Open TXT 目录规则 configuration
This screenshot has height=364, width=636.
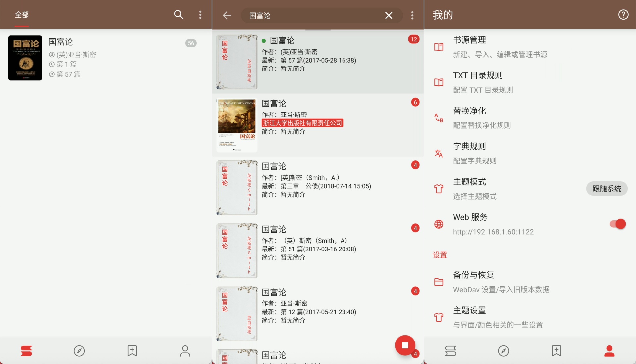tap(438, 82)
